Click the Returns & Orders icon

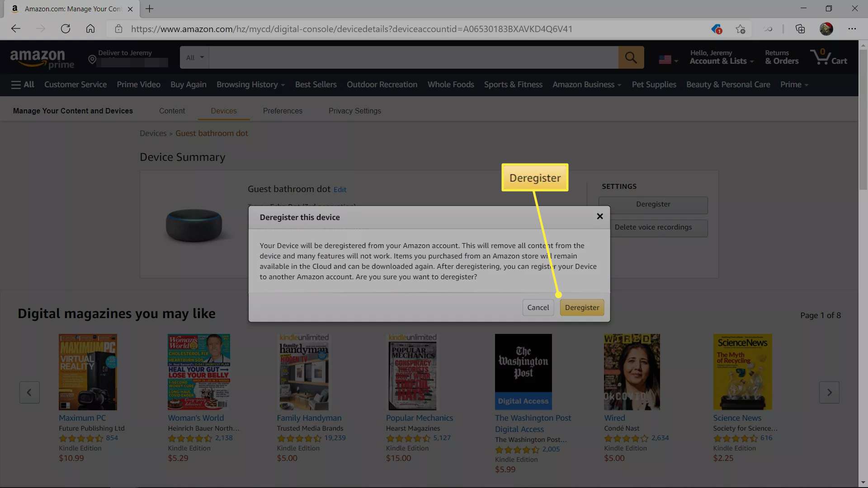tap(782, 57)
